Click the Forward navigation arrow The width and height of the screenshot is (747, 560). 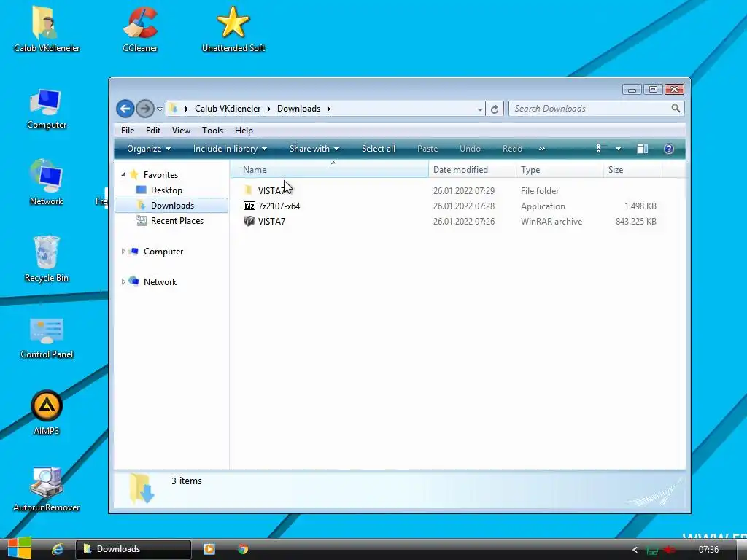[145, 109]
